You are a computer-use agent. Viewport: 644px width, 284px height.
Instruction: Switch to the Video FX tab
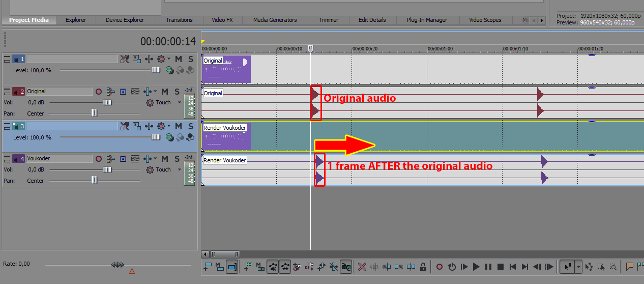222,20
